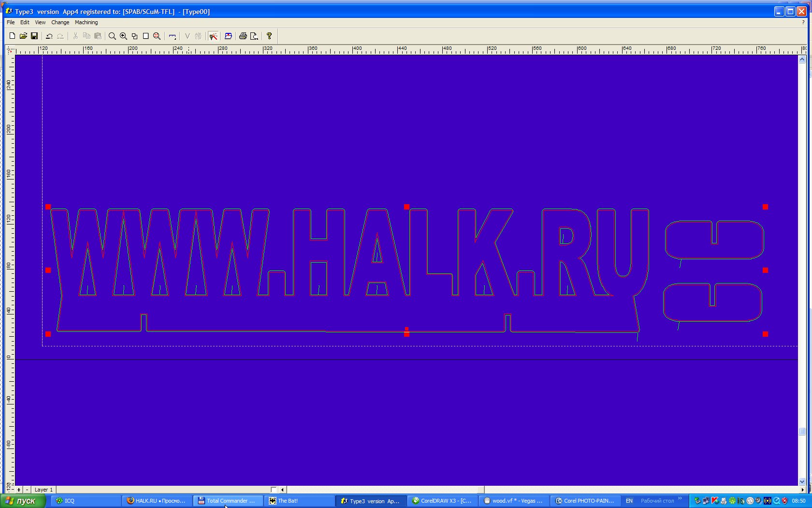Screen dimensions: 812x508
Task: Click the Print icon in the toolbar
Action: click(x=243, y=36)
